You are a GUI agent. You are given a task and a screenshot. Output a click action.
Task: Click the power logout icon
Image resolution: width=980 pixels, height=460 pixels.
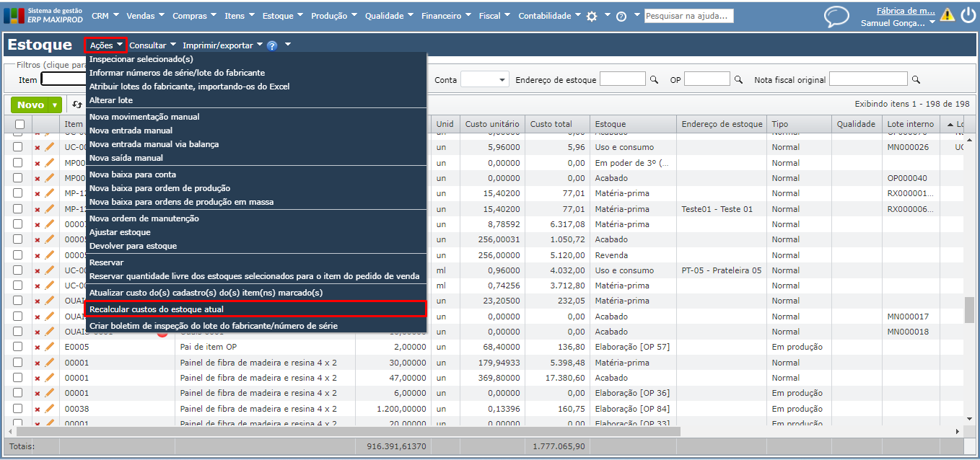(x=968, y=15)
